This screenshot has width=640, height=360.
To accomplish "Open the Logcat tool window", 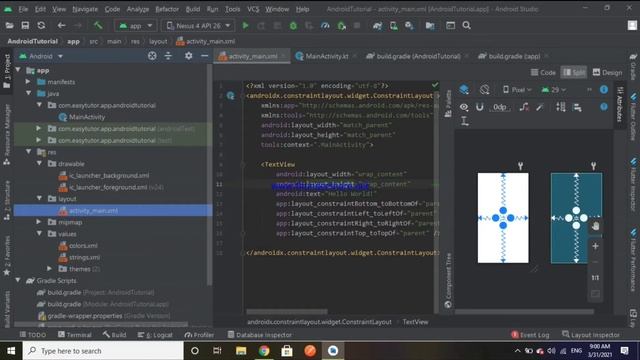I will 155,335.
